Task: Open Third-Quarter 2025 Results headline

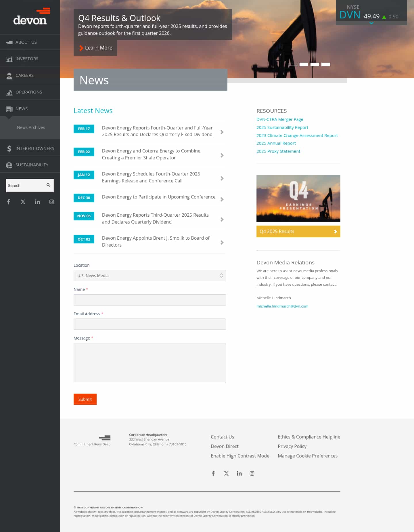Action: (x=155, y=218)
